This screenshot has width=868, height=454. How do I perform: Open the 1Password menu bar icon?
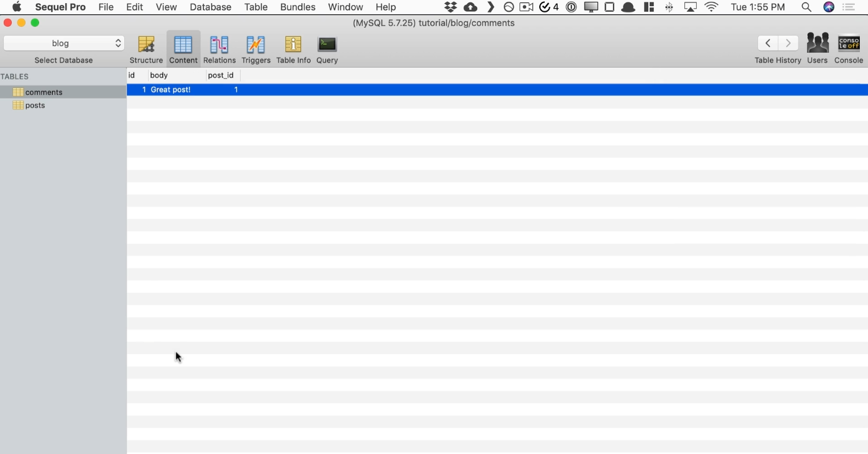571,7
